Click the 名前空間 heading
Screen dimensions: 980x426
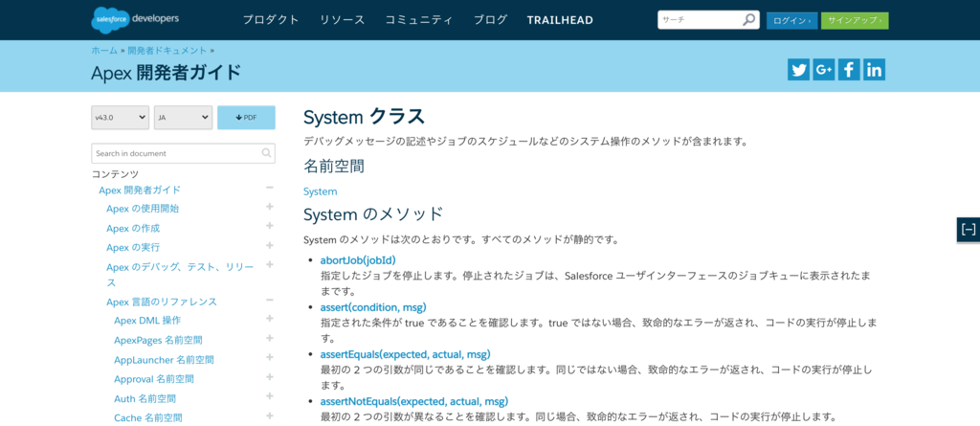334,167
